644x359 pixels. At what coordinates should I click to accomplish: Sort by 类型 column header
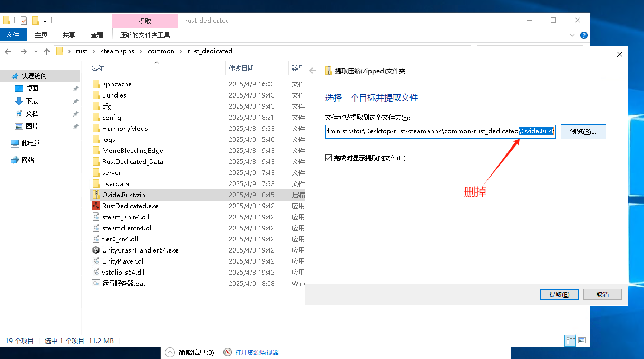point(298,68)
